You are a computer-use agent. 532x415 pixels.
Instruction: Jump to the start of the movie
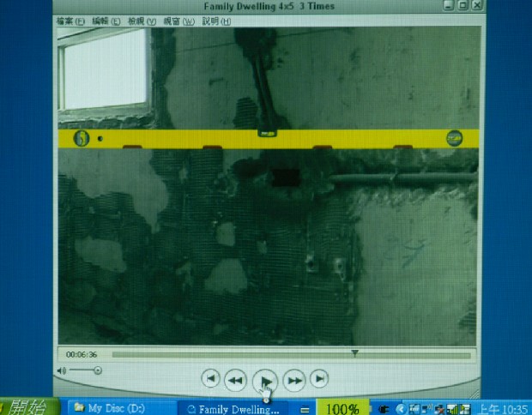pos(209,378)
